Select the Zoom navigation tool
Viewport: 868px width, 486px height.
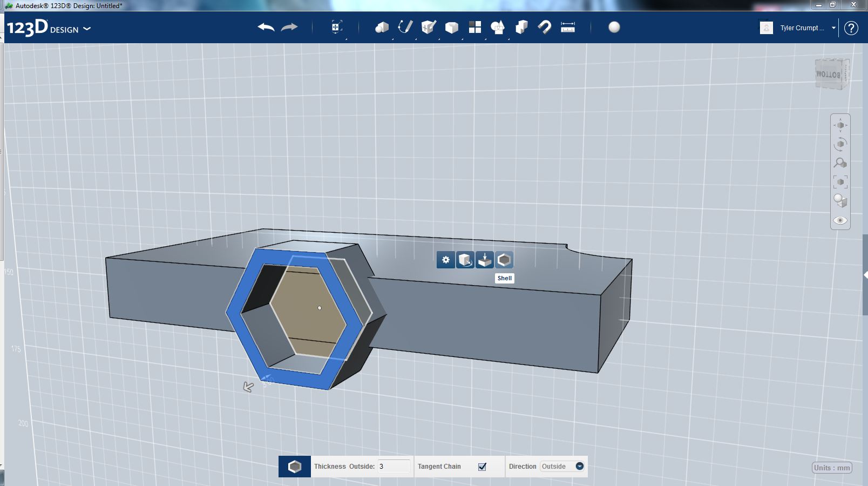pyautogui.click(x=840, y=163)
